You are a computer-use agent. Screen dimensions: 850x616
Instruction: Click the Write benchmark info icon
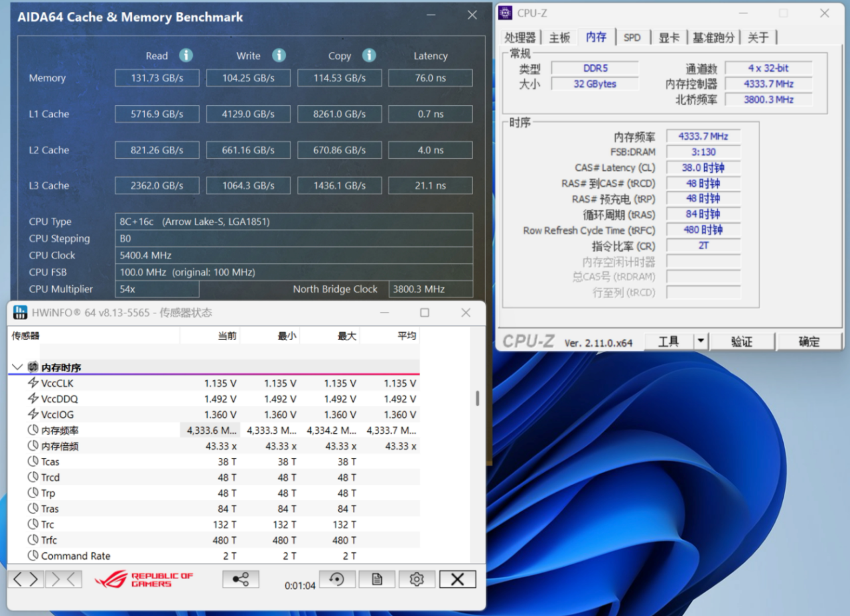click(279, 56)
